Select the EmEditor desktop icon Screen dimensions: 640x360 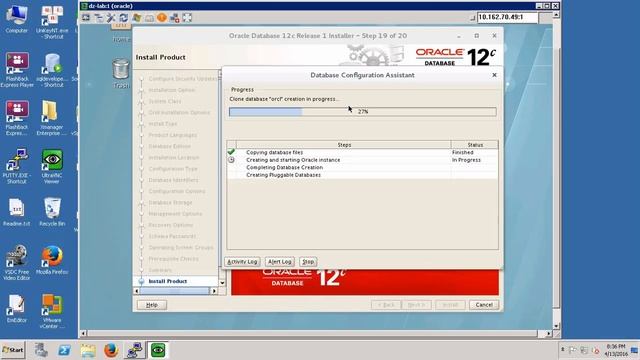[x=16, y=309]
